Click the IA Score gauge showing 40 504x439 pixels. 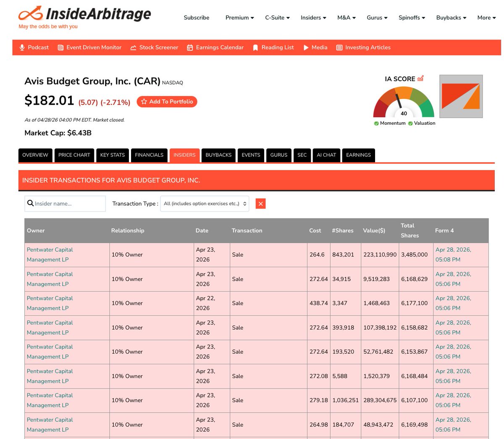tap(404, 102)
